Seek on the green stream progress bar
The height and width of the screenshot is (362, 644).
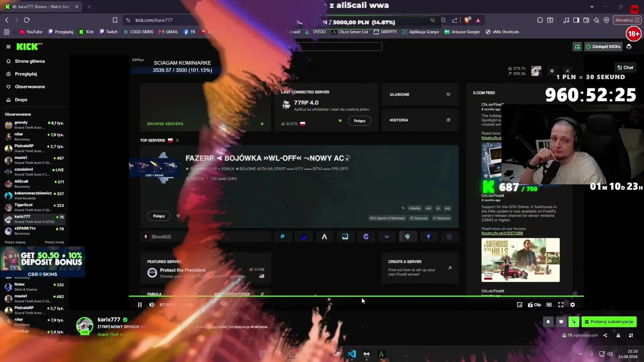[356, 296]
